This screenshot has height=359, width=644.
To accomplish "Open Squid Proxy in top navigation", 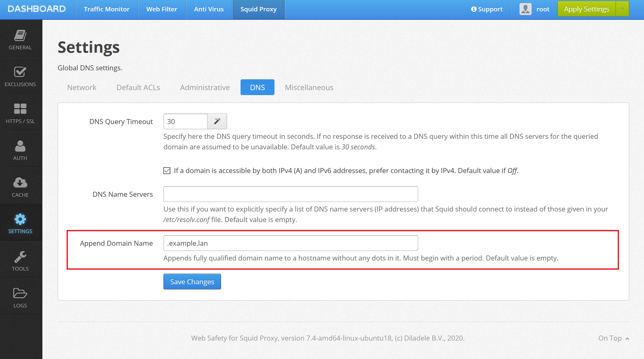I will (x=258, y=9).
